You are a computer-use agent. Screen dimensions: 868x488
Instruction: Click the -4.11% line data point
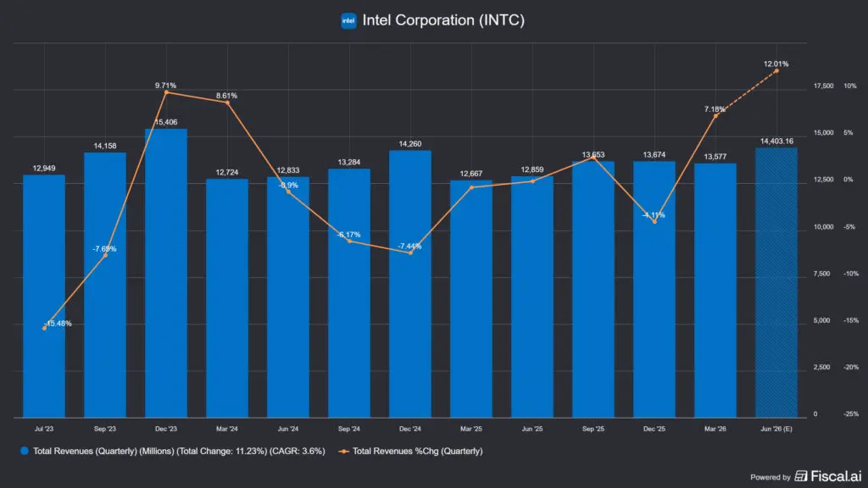tap(654, 222)
